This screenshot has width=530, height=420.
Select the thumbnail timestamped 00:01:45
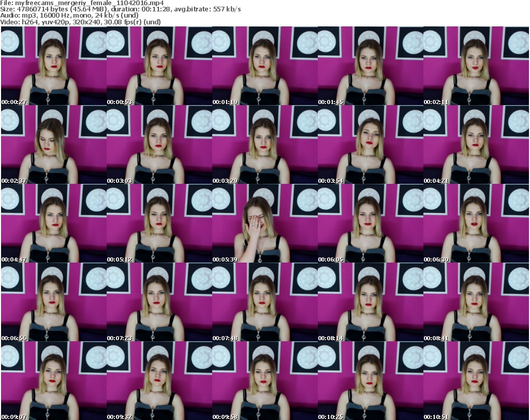tap(371, 66)
